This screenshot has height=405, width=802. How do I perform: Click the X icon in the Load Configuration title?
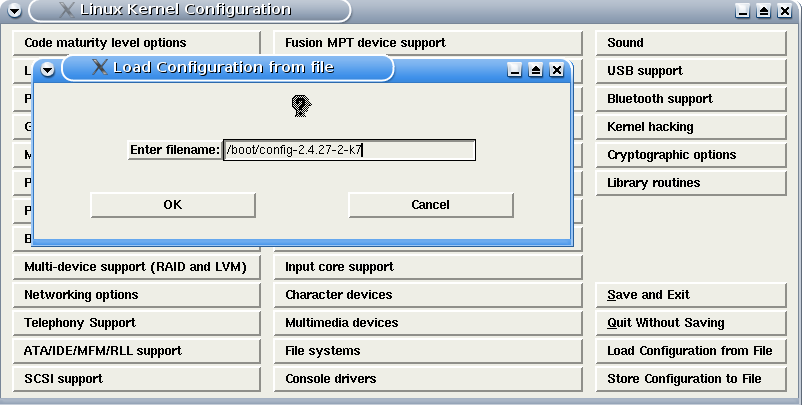click(100, 67)
